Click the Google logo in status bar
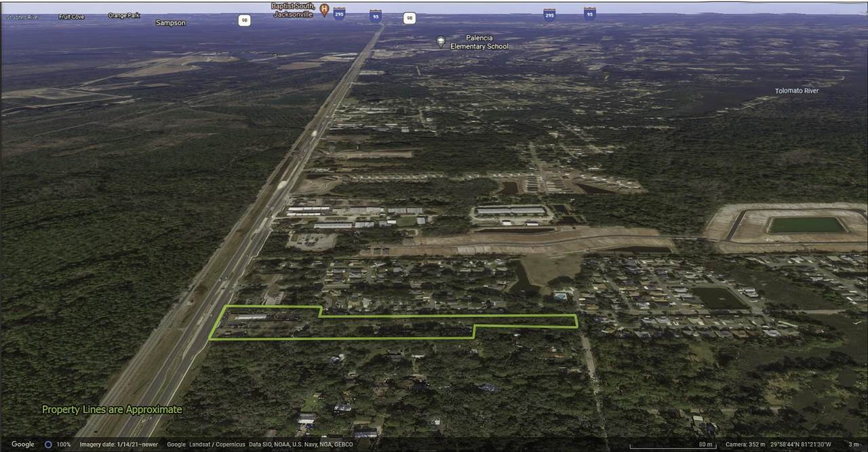 pos(22,445)
